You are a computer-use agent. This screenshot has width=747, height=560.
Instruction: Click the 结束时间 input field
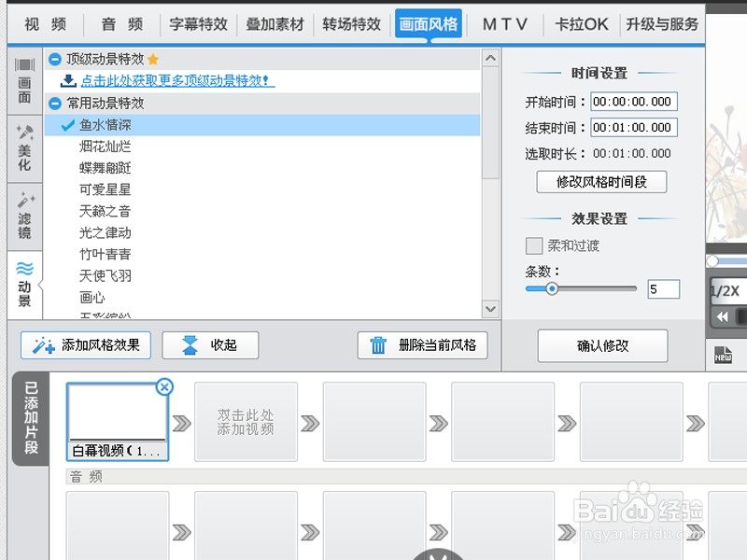[x=634, y=127]
